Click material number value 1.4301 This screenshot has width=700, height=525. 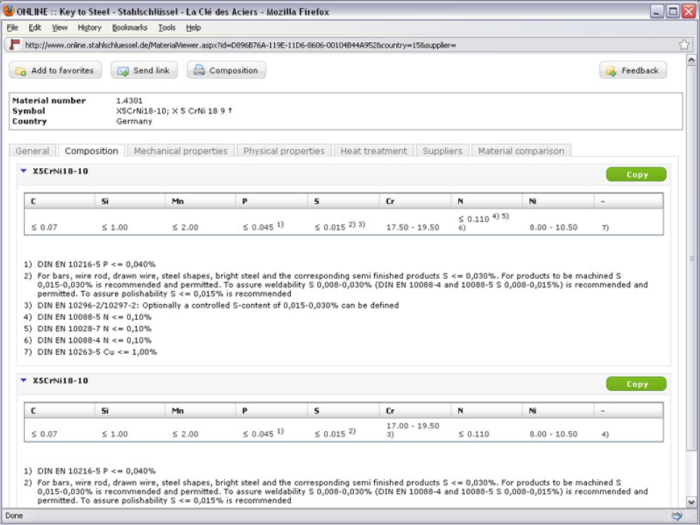[x=129, y=100]
